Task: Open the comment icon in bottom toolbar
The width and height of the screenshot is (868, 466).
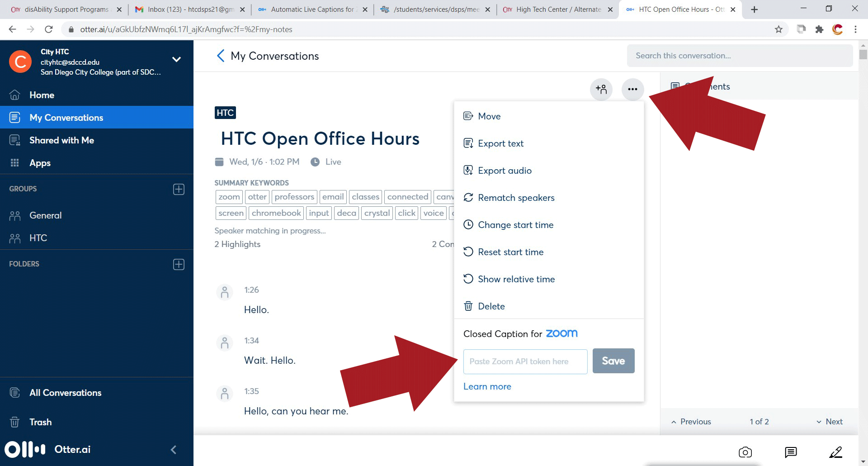Action: (791, 452)
